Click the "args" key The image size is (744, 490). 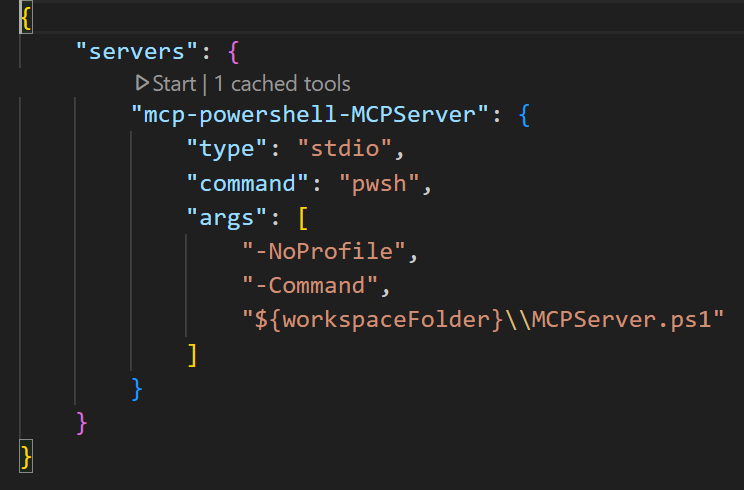(227, 218)
